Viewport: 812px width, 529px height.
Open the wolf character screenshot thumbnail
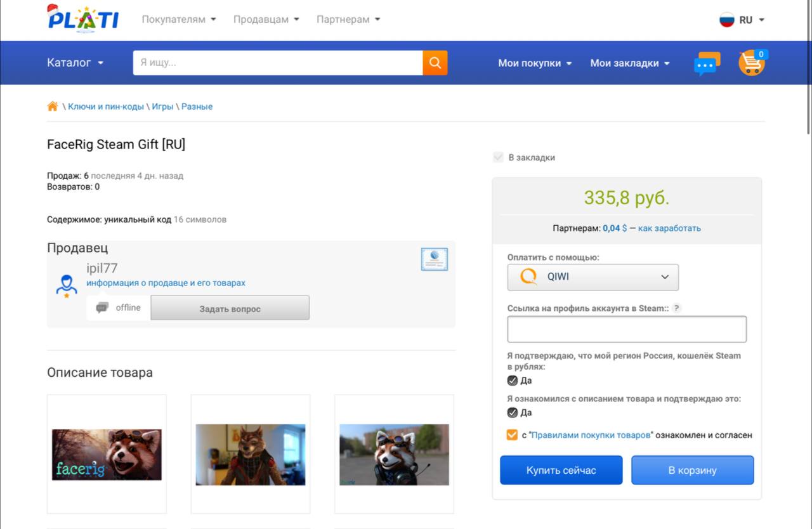click(251, 454)
